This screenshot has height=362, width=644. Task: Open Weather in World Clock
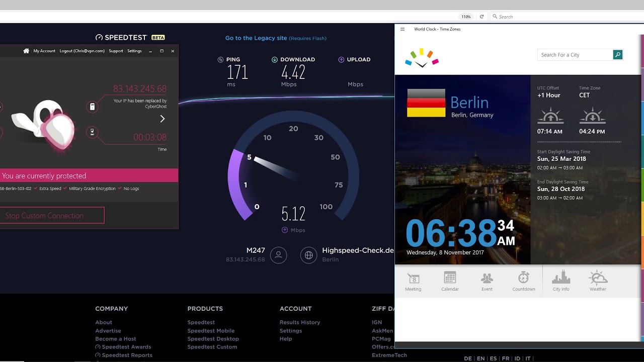(x=598, y=281)
